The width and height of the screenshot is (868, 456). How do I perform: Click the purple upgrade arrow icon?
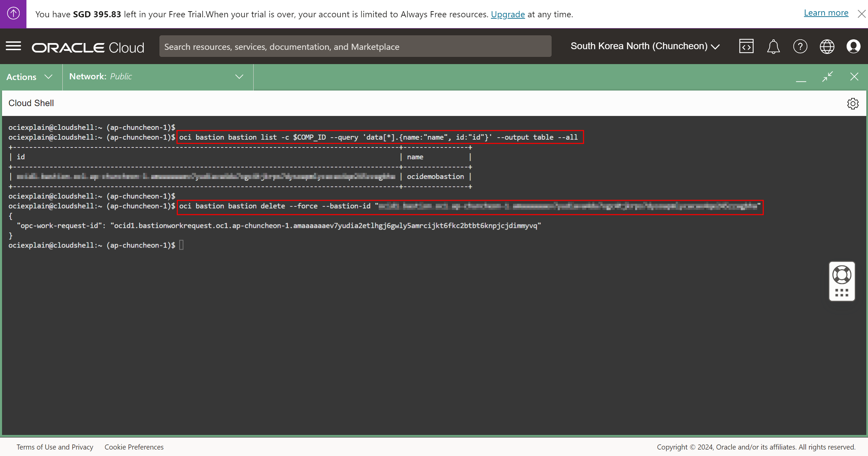click(13, 14)
